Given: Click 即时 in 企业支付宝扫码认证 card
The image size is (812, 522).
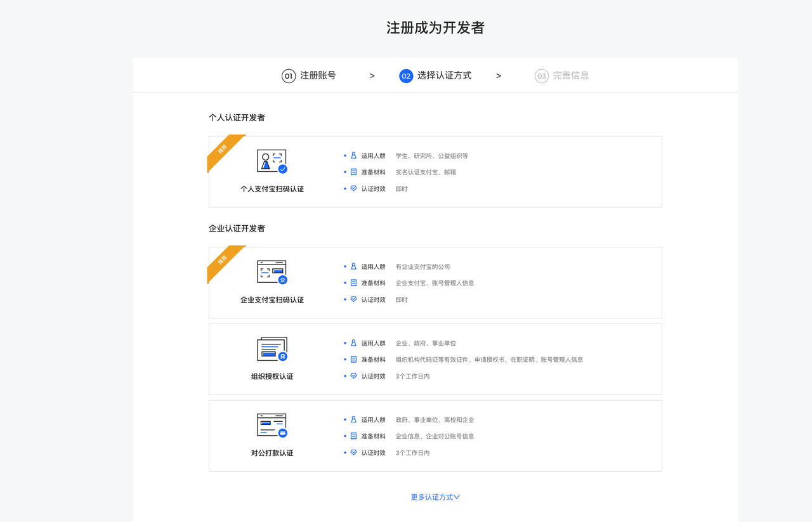Looking at the screenshot, I should 402,300.
